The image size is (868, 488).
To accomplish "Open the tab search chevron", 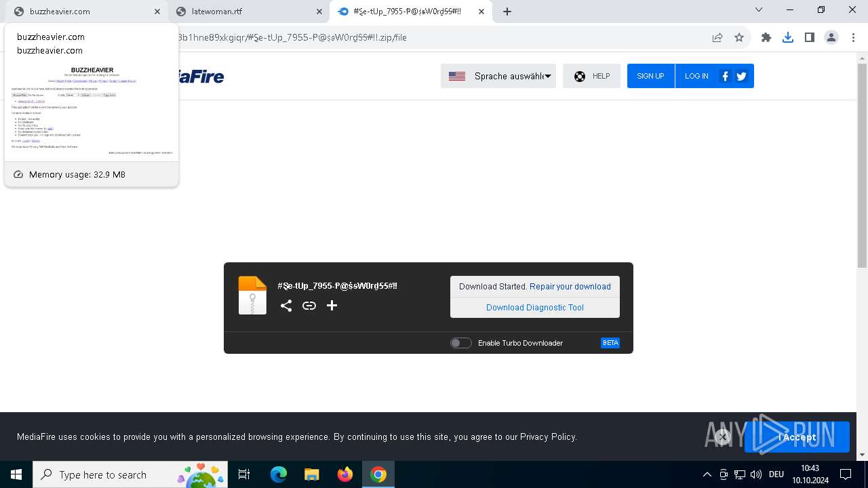I will click(x=759, y=9).
